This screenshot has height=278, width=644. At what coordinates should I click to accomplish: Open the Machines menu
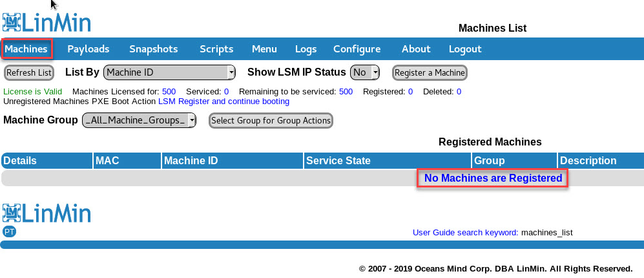[26, 49]
